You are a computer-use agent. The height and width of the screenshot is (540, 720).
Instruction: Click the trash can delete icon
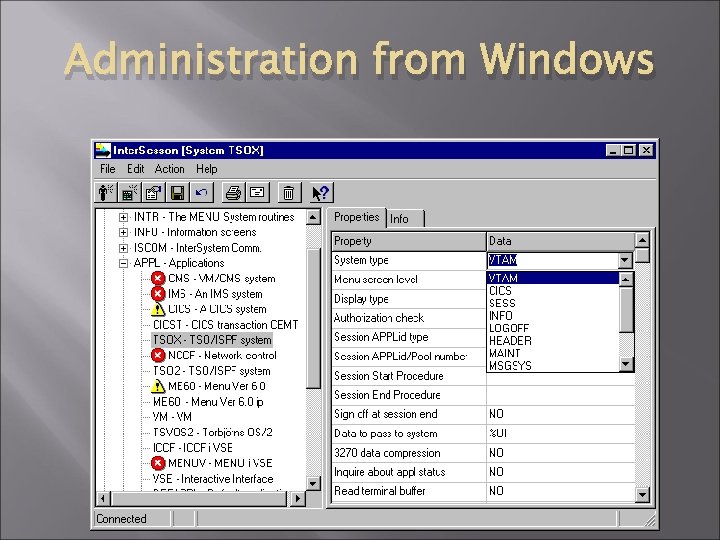point(289,192)
